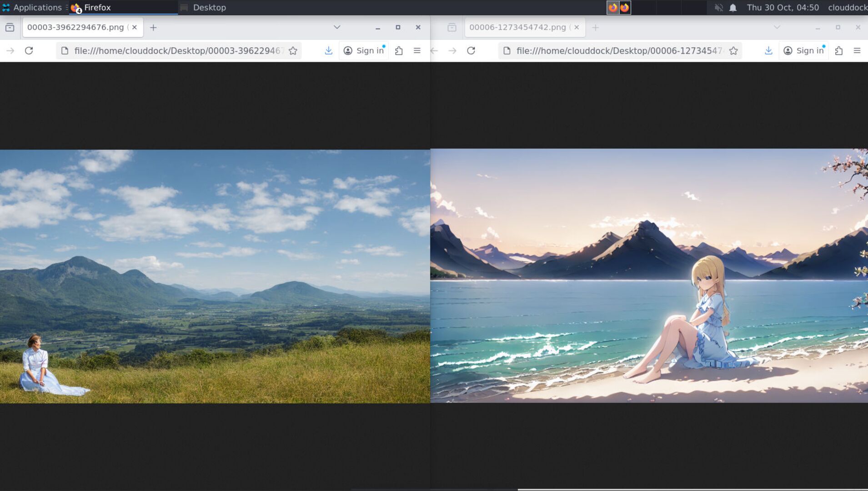Click the left window address bar URL
The image size is (868, 491).
point(176,50)
